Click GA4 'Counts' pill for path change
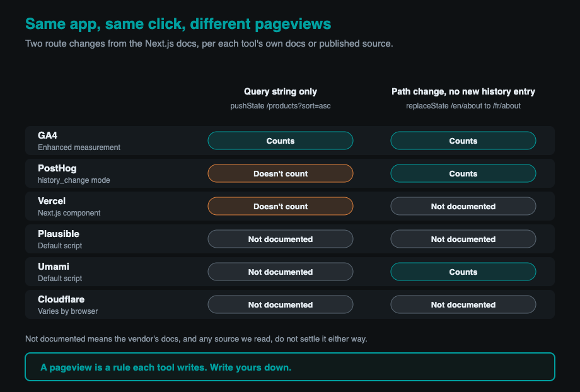 tap(463, 141)
